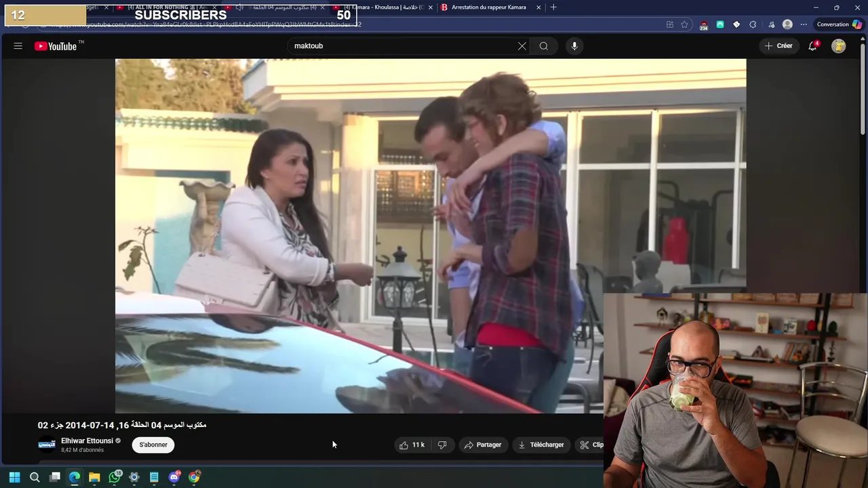Open the YouTube guide hamburger menu
The width and height of the screenshot is (868, 488).
tap(18, 46)
